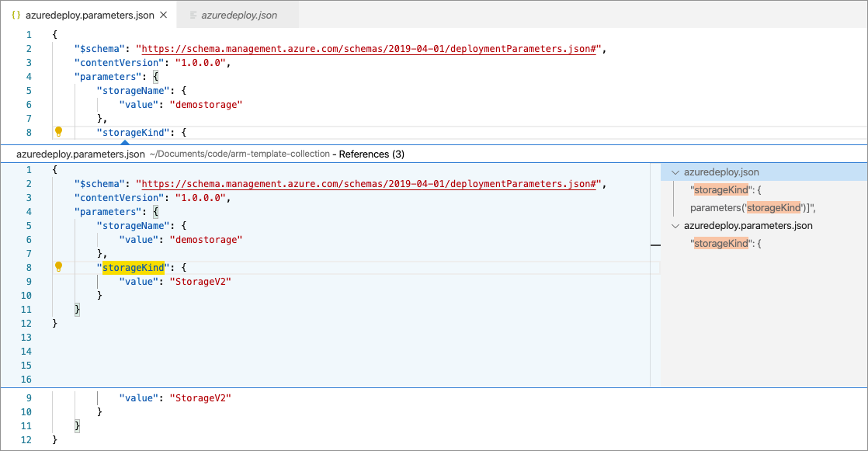The height and width of the screenshot is (451, 868).
Task: Click line number 16 in the peek view
Action: point(26,379)
